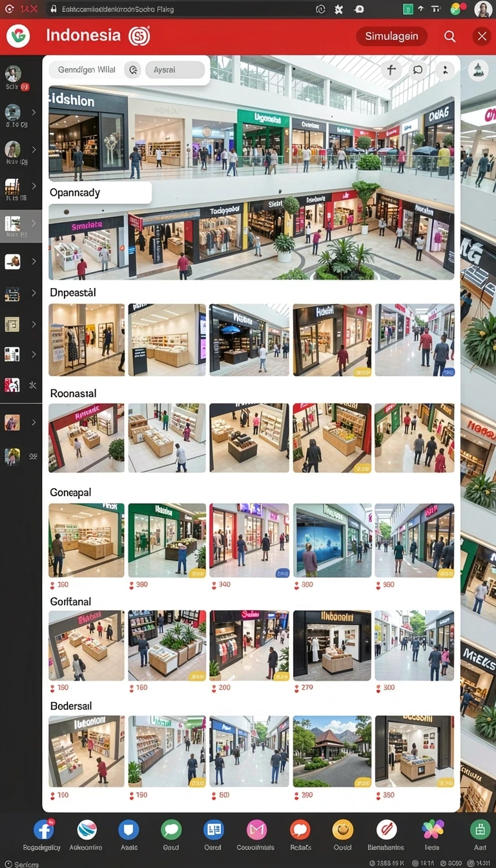The width and height of the screenshot is (496, 868).
Task: Open the green Aart icon in dock
Action: click(480, 829)
